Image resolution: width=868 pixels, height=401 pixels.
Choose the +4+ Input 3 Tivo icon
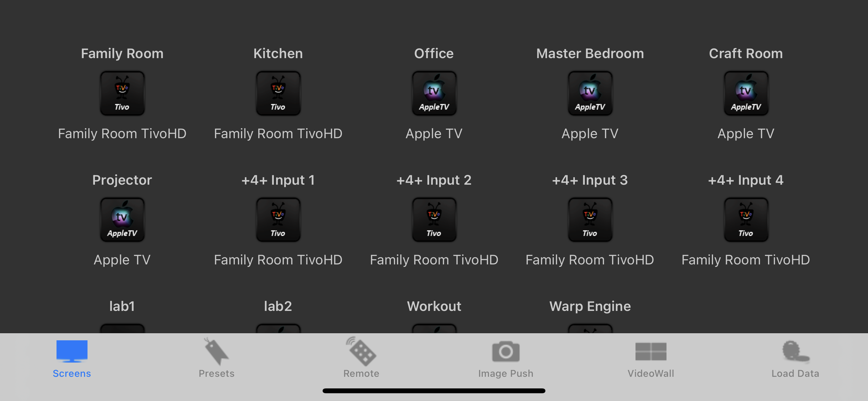590,220
